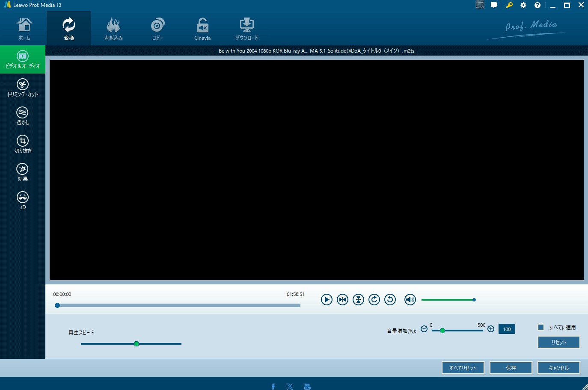Rotate the video counterclockwise
Image resolution: width=588 pixels, height=390 pixels.
coord(390,300)
